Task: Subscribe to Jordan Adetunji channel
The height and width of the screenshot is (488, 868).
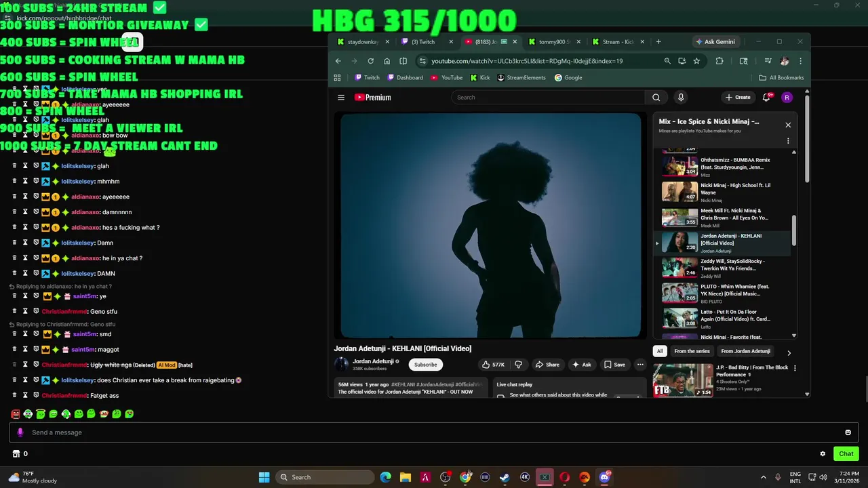Action: pos(425,365)
